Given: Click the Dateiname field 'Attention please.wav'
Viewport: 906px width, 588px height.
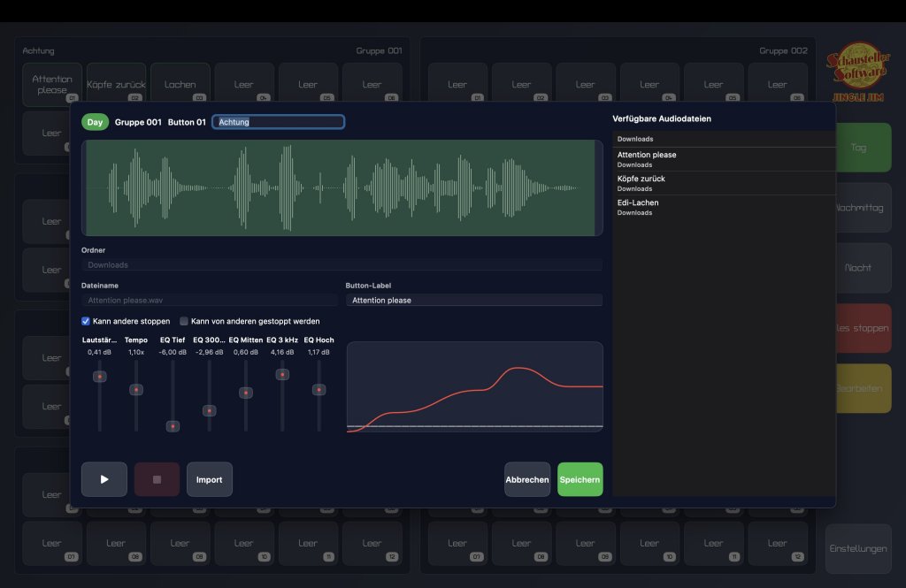Looking at the screenshot, I should pyautogui.click(x=209, y=301).
